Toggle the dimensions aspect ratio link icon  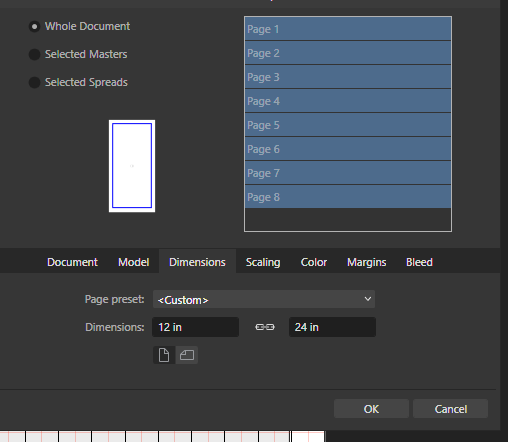click(265, 327)
